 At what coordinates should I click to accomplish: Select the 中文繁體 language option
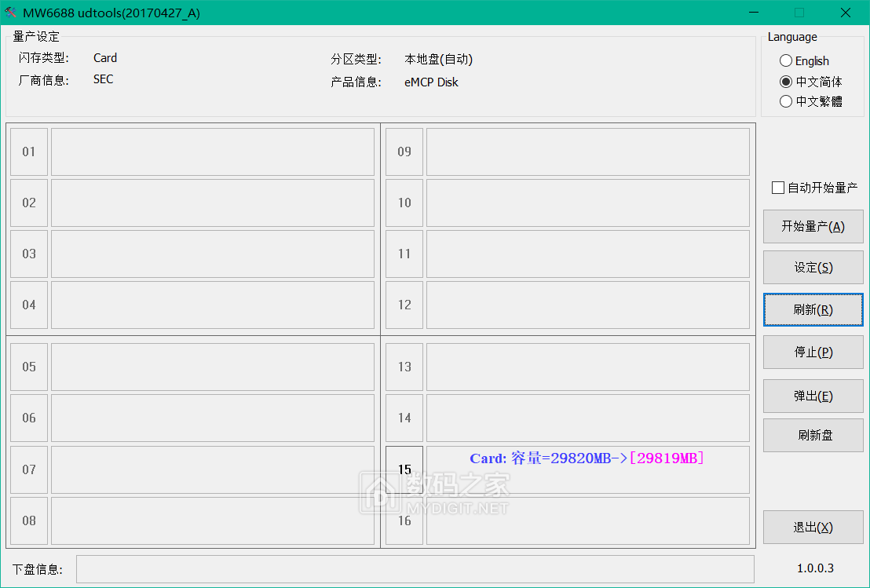point(786,101)
